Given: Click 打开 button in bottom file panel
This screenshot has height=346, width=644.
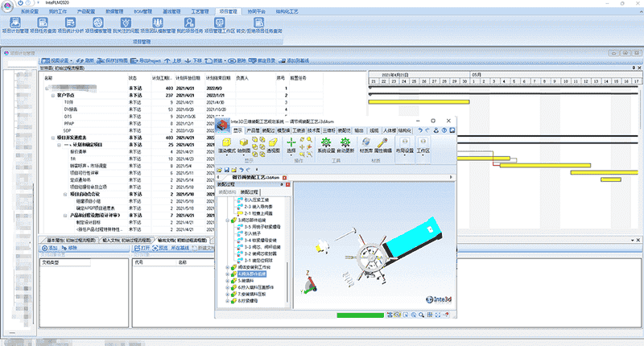Looking at the screenshot, I should (x=142, y=248).
